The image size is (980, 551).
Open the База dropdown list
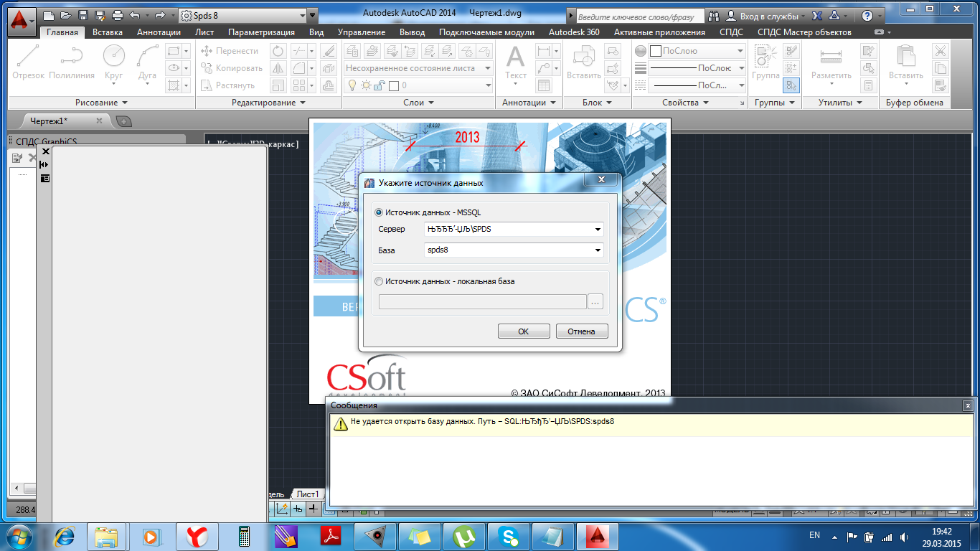598,250
